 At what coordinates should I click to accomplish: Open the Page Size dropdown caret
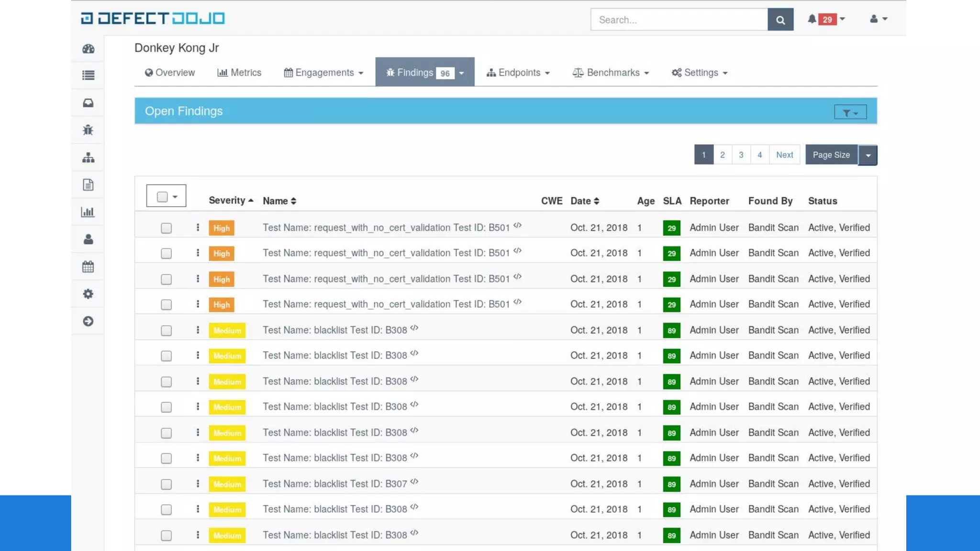(868, 155)
